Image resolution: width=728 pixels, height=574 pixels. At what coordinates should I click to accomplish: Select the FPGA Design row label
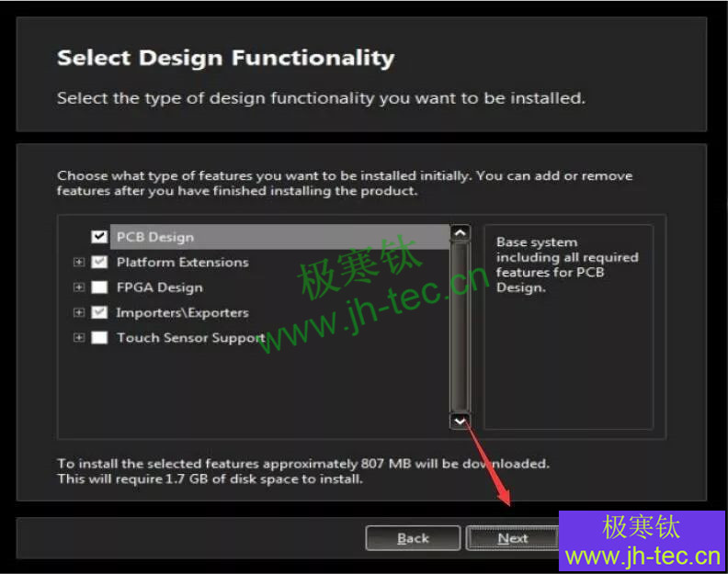point(160,287)
